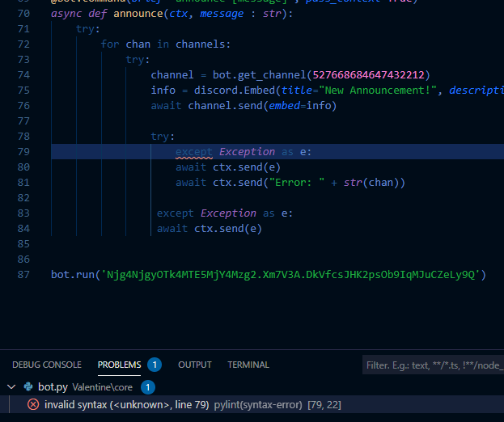Click the announce function name on line 70

click(138, 14)
